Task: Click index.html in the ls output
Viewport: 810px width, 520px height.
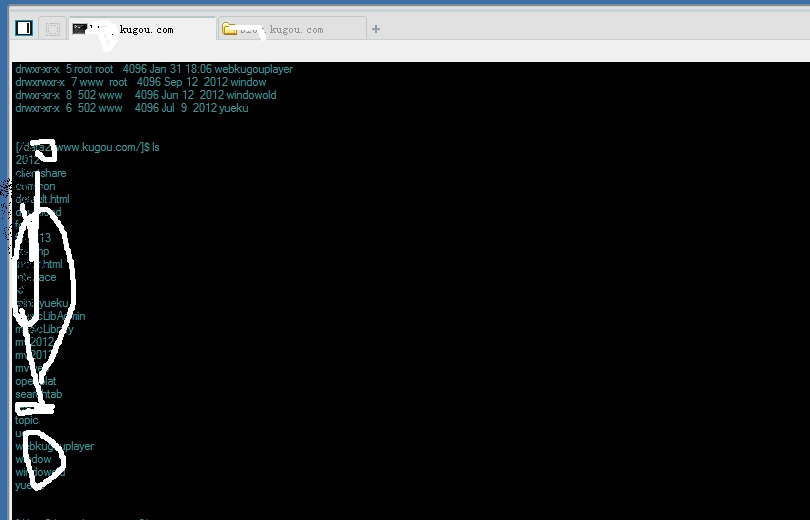Action: pyautogui.click(x=39, y=264)
